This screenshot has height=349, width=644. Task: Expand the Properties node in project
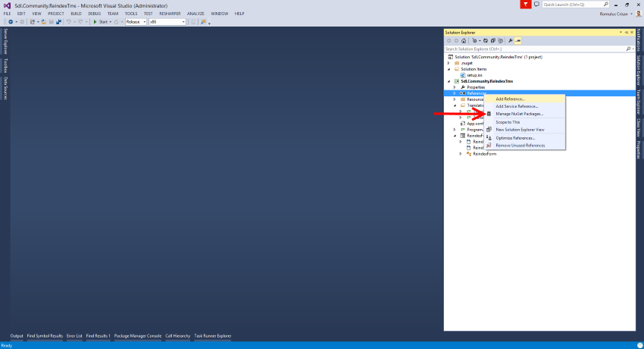(455, 87)
